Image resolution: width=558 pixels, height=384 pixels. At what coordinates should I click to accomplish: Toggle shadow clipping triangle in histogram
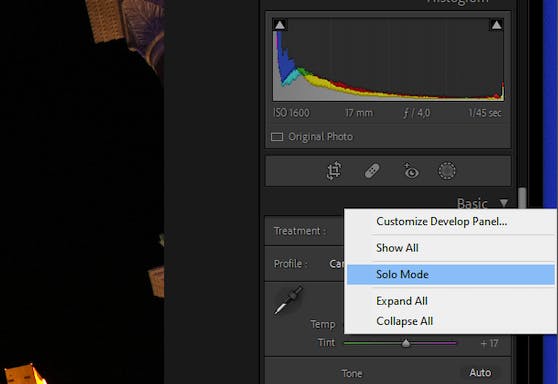(x=280, y=25)
